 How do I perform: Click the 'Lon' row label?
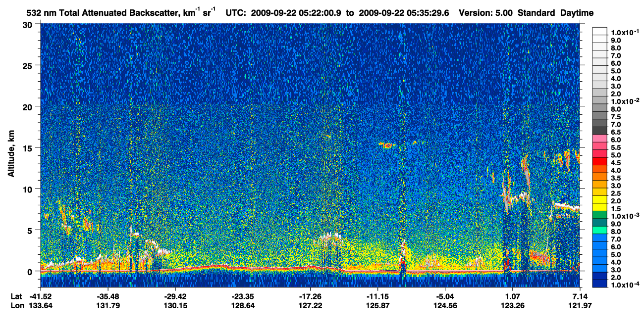(16, 305)
